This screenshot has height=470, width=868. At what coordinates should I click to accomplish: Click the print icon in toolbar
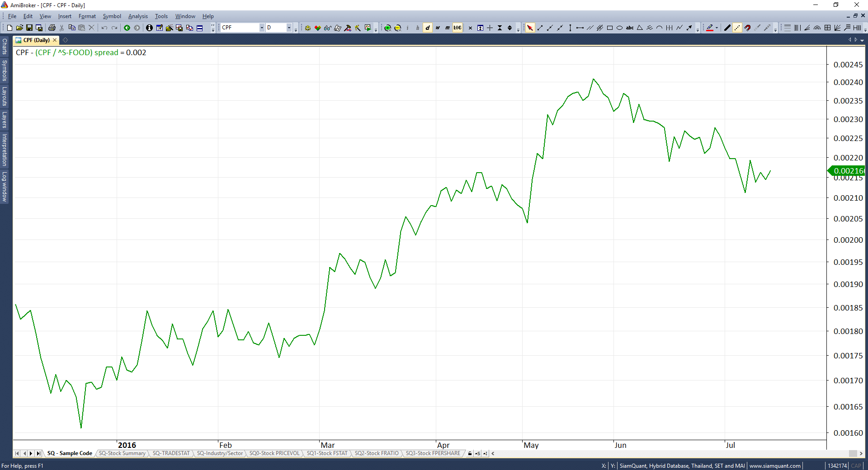52,28
